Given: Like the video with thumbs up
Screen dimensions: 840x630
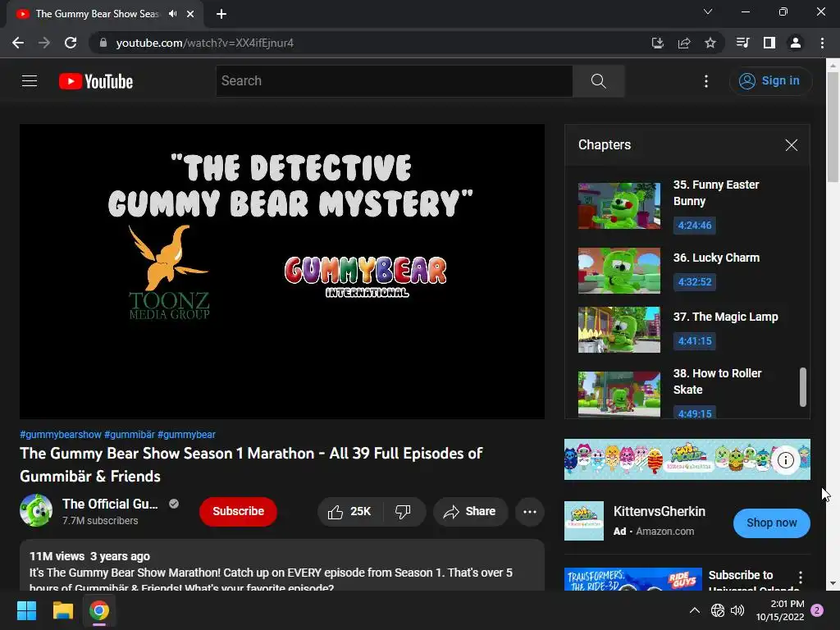Looking at the screenshot, I should pyautogui.click(x=349, y=512).
